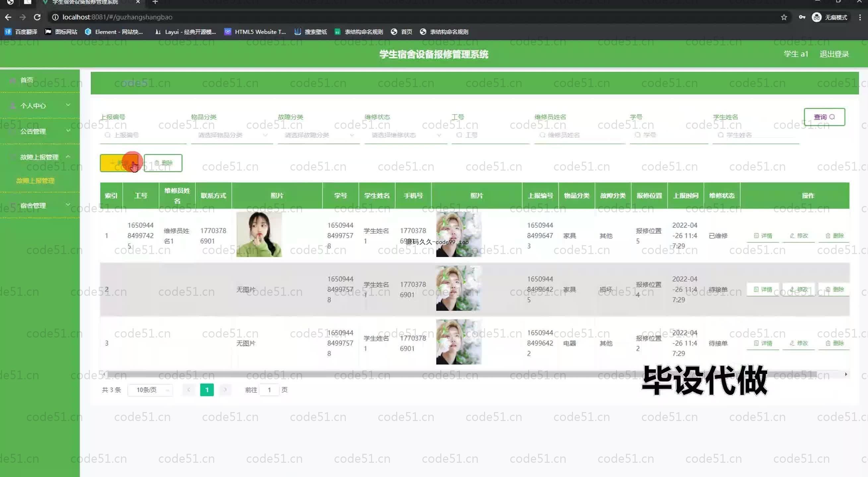
Task: Click the 上报时间 column header
Action: 685,195
